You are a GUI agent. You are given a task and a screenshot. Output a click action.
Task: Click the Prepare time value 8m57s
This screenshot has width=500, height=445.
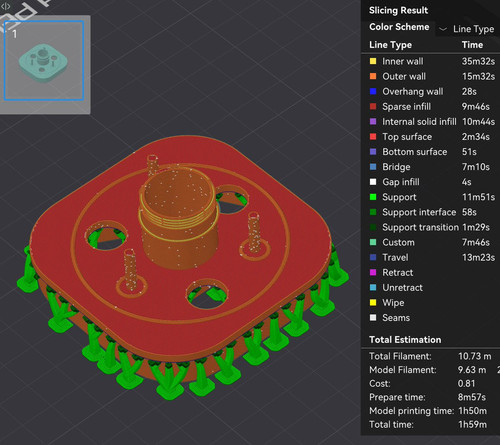pos(472,397)
